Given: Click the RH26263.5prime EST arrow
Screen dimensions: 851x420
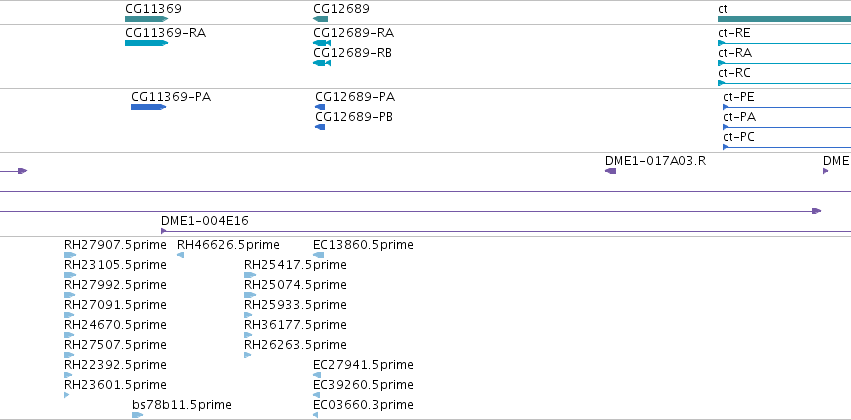Looking at the screenshot, I should coord(247,355).
